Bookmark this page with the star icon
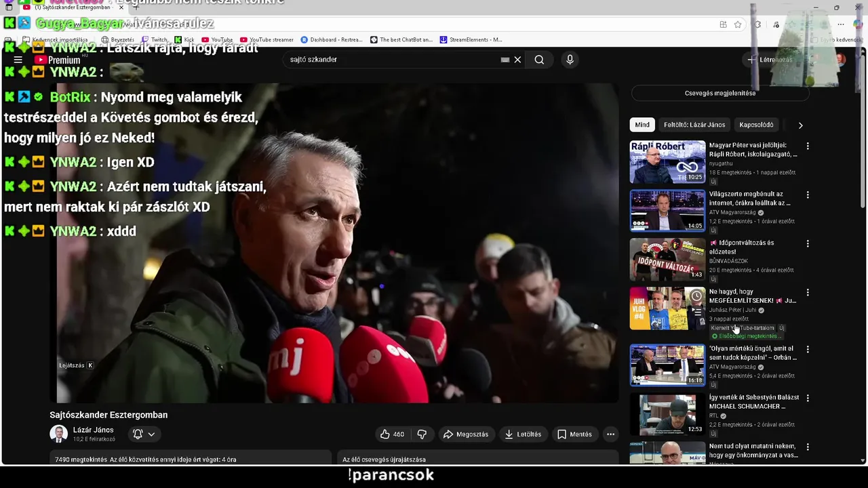868x488 pixels. click(737, 24)
